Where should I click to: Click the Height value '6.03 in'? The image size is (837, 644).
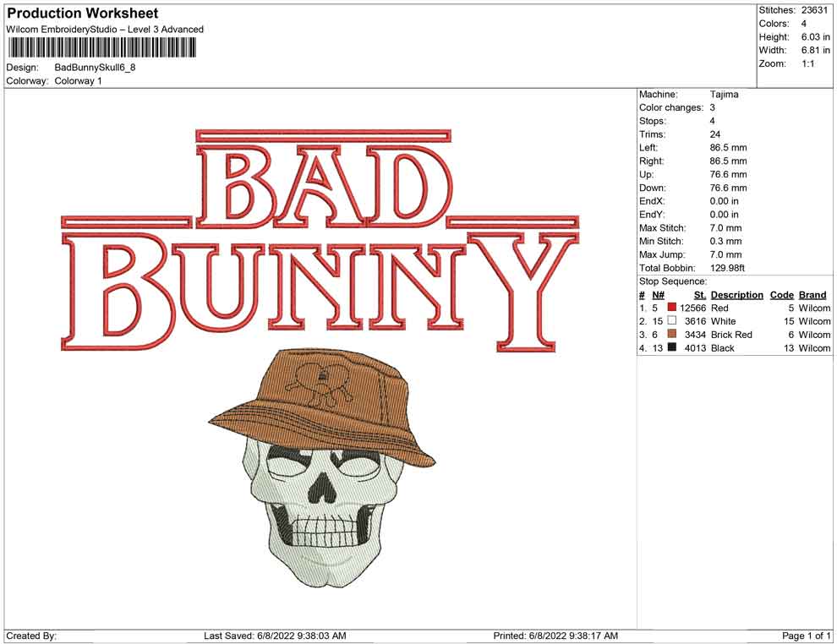coord(816,37)
